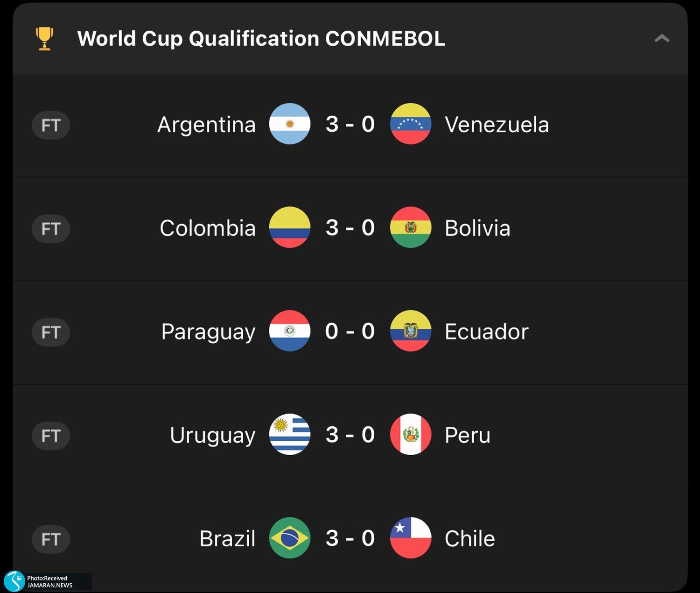Image resolution: width=700 pixels, height=593 pixels.
Task: Click the Bolivia flag icon
Action: 411,227
